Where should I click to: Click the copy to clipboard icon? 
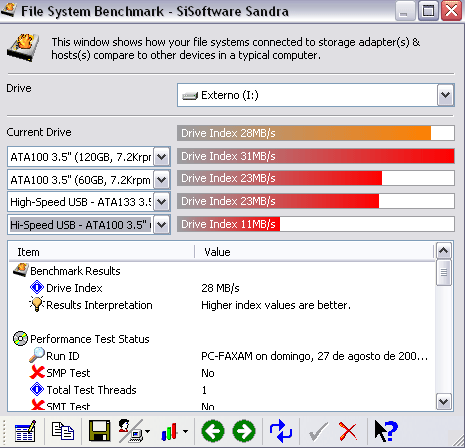coord(63,431)
